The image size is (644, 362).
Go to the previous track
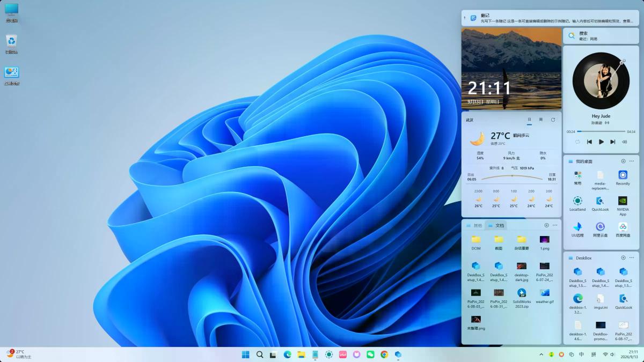(x=589, y=142)
